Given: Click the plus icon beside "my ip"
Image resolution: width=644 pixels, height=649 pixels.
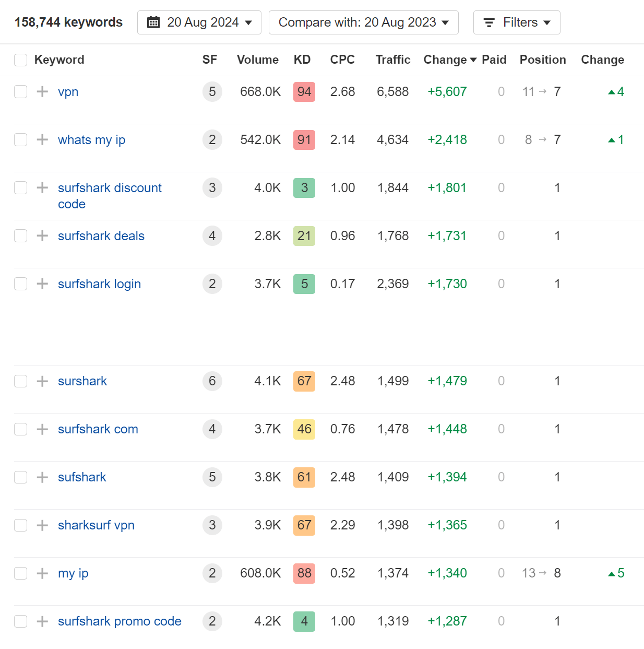Looking at the screenshot, I should click(x=42, y=573).
